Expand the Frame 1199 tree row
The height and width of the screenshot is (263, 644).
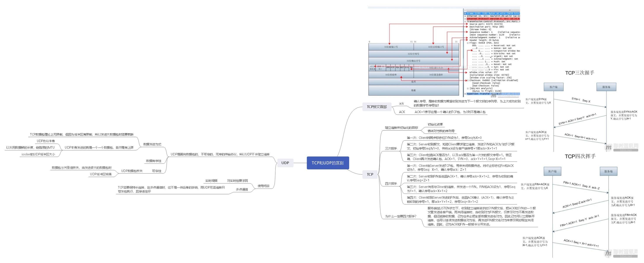[465, 13]
